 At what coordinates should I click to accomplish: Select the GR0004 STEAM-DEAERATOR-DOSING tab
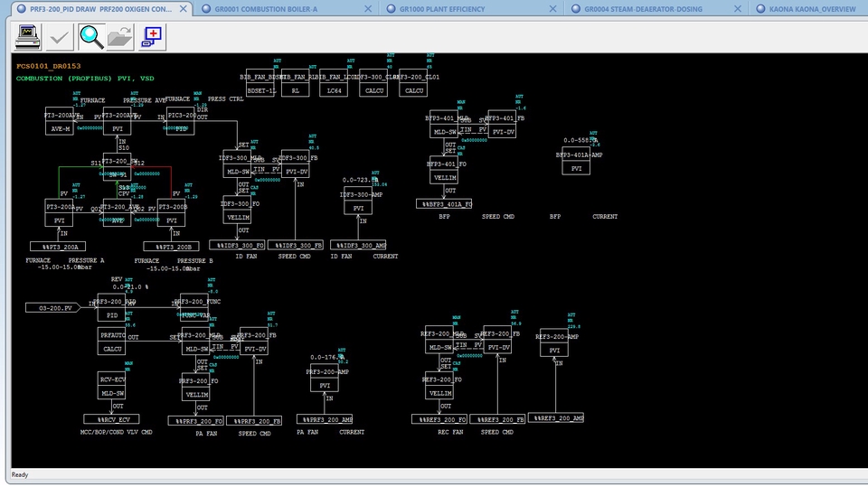pyautogui.click(x=643, y=9)
